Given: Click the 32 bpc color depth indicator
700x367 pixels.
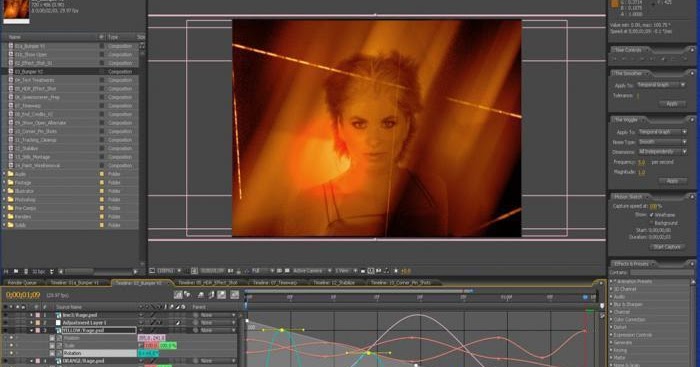Looking at the screenshot, I should click(38, 271).
